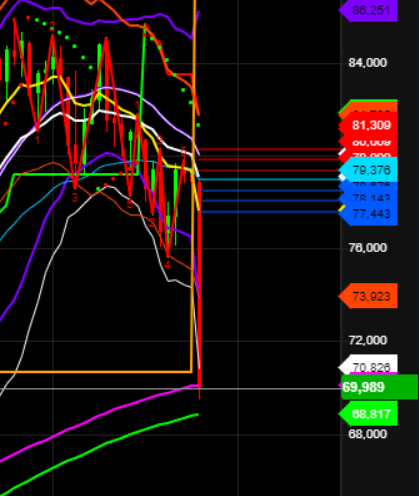Click the orange 73,923 price label
The width and height of the screenshot is (419, 496).
(368, 296)
